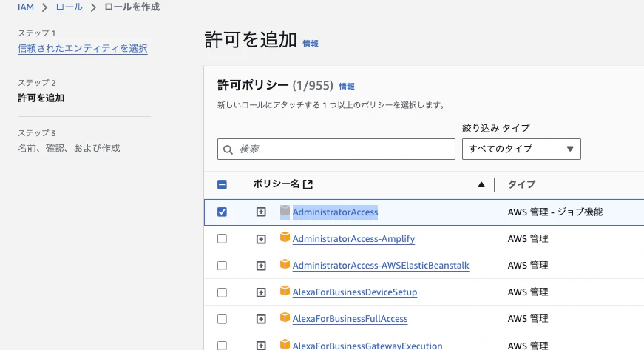644x350 pixels.
Task: Click the external link icon beside ポリシー名
Action: pos(308,184)
